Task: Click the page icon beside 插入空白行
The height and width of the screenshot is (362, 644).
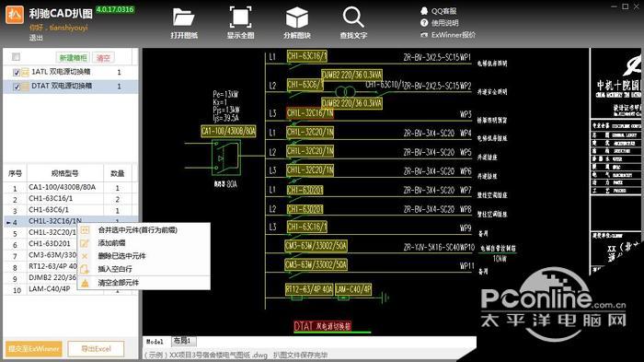Action: (x=85, y=269)
